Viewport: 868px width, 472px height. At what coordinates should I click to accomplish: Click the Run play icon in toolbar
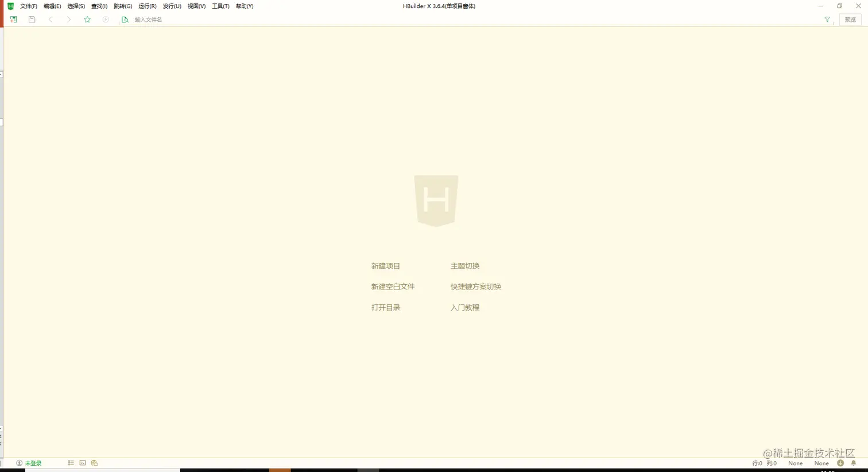106,20
